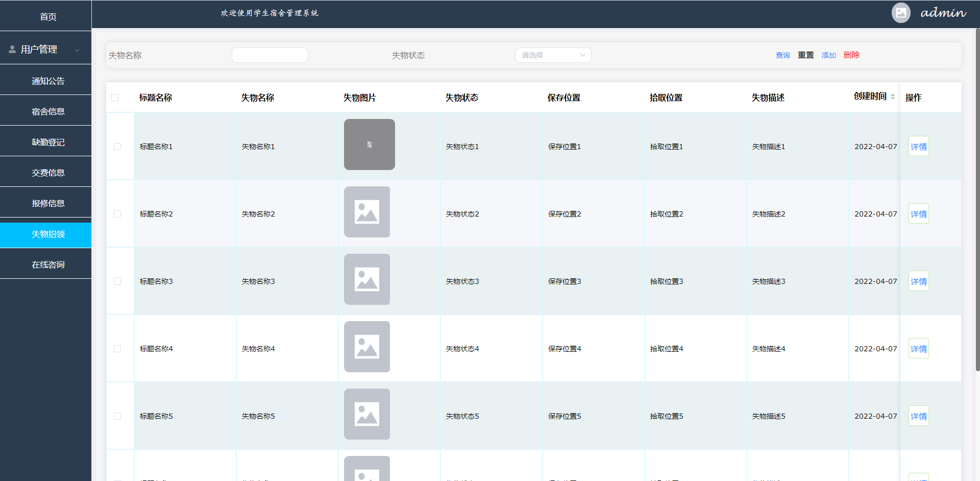The height and width of the screenshot is (481, 980).
Task: Click the 添加 add button
Action: point(829,55)
